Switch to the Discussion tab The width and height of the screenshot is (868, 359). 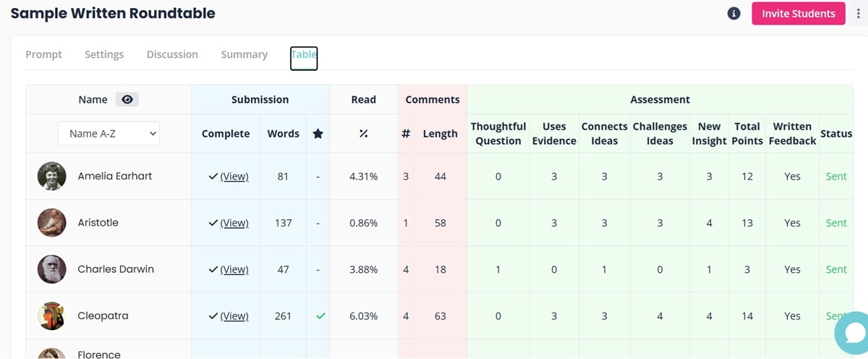coord(172,54)
